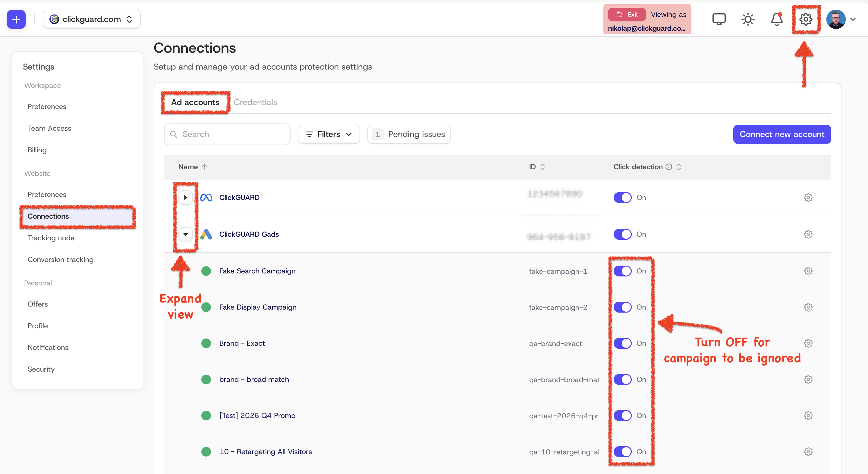Click the user profile avatar
The image size is (868, 474).
[836, 19]
